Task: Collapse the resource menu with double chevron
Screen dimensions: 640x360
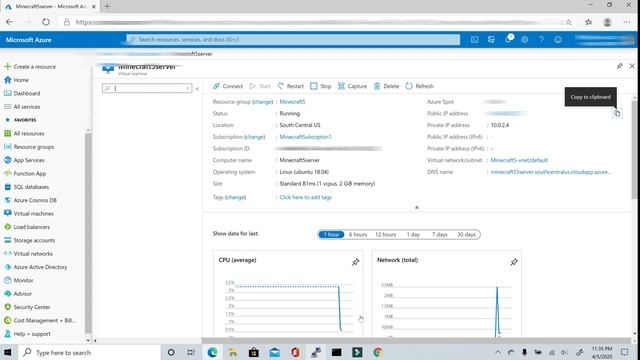Action: [197, 88]
